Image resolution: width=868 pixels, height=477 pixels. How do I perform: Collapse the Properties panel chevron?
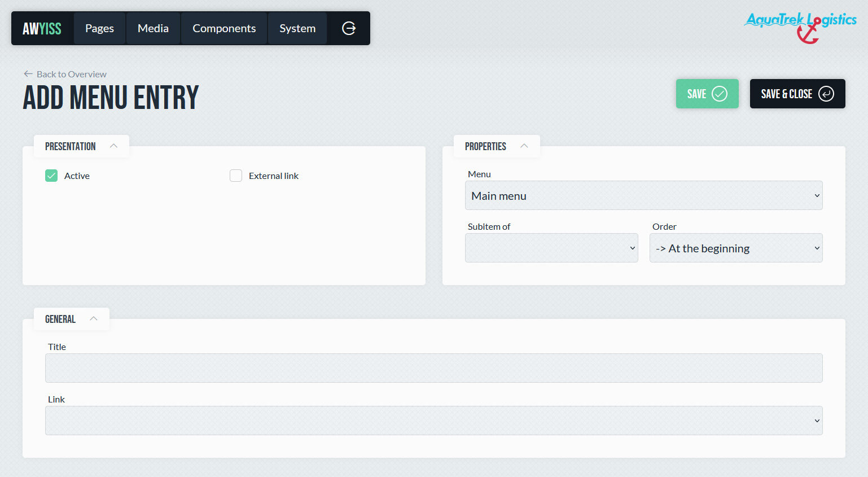pyautogui.click(x=524, y=146)
